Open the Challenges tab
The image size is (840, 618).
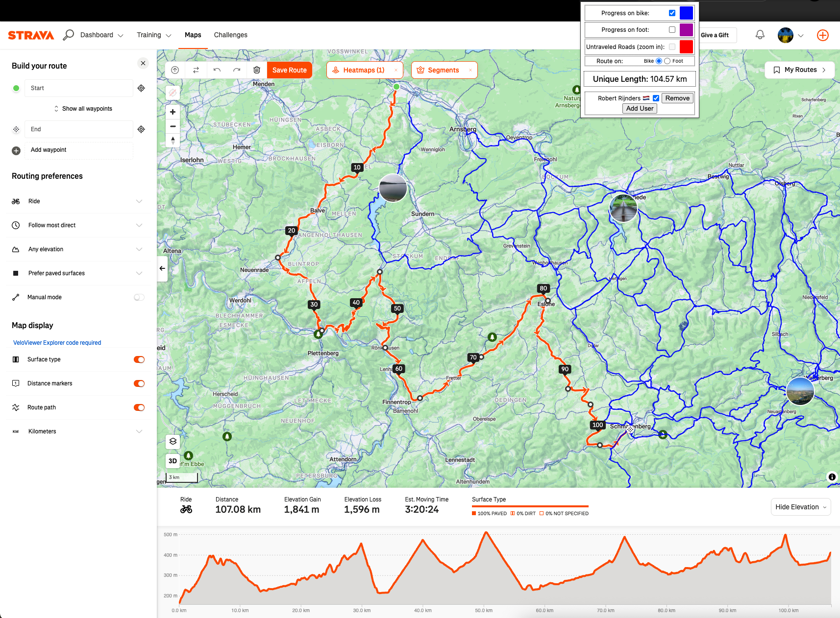[230, 35]
